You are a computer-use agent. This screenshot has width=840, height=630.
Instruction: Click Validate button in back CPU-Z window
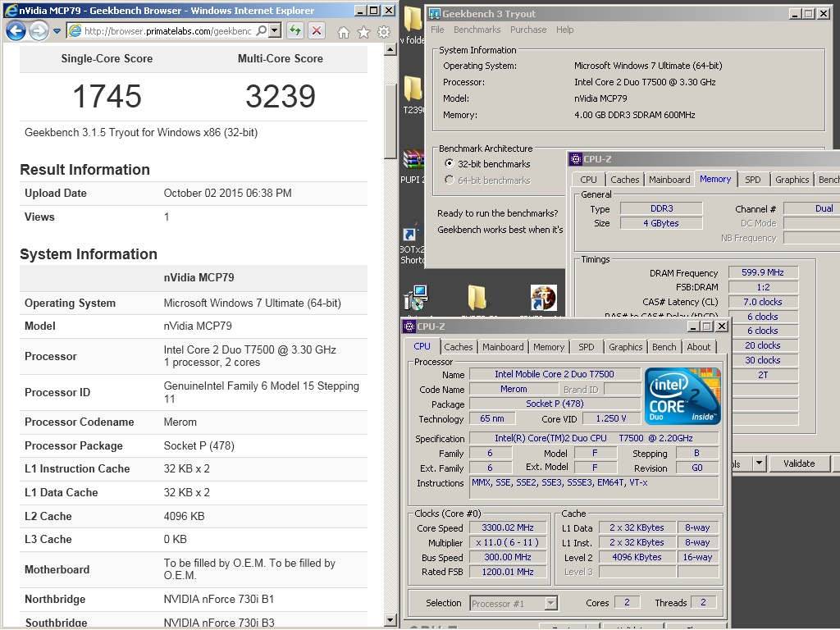799,463
